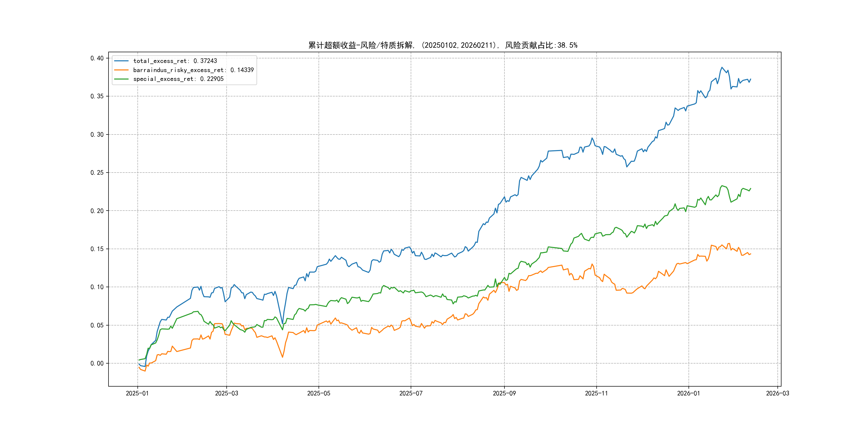The width and height of the screenshot is (868, 434).
Task: Select the barraindus_risky_excess_ret: 0.14339 legend label
Action: pos(193,70)
